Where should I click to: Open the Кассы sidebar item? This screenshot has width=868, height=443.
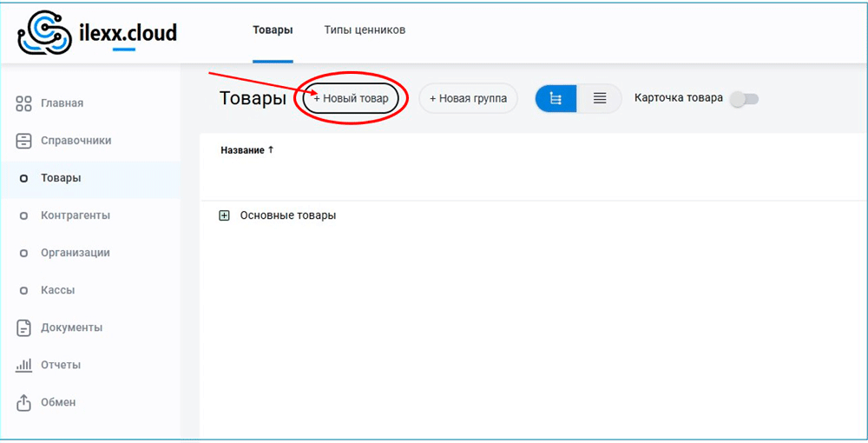pos(57,290)
